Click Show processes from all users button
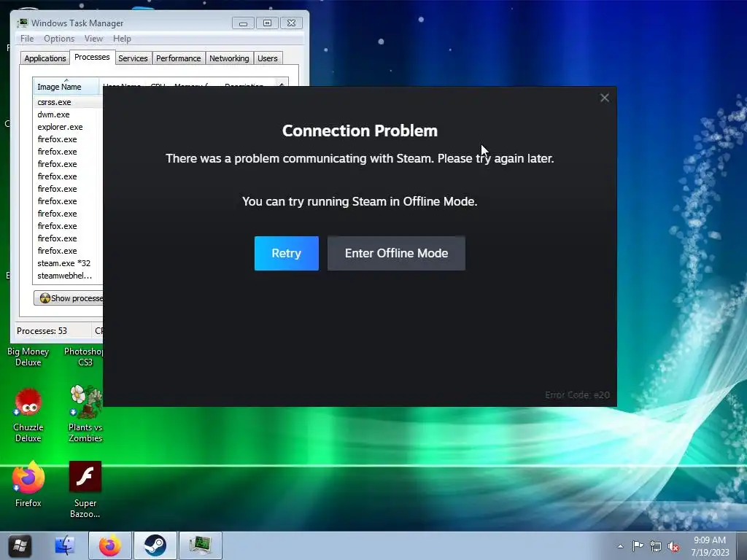This screenshot has width=747, height=560. click(x=69, y=298)
